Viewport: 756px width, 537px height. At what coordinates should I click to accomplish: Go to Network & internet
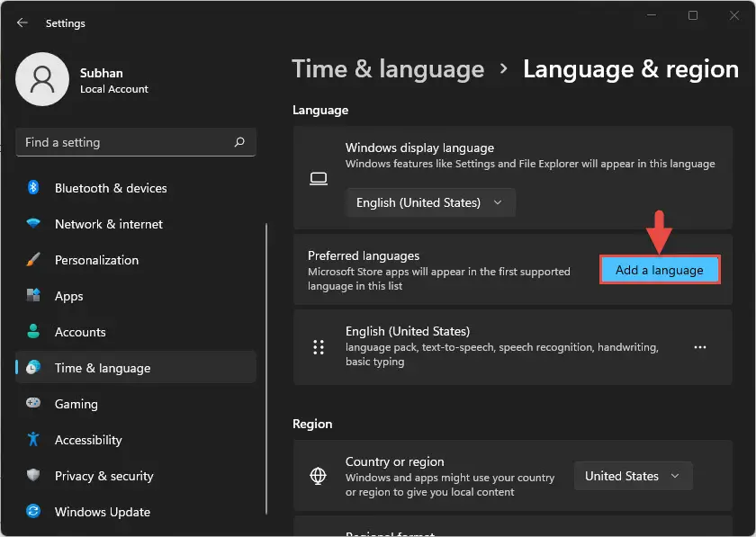tap(136, 224)
